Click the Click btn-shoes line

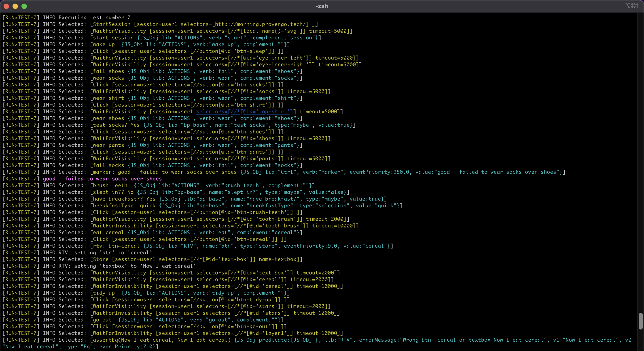coord(143,132)
